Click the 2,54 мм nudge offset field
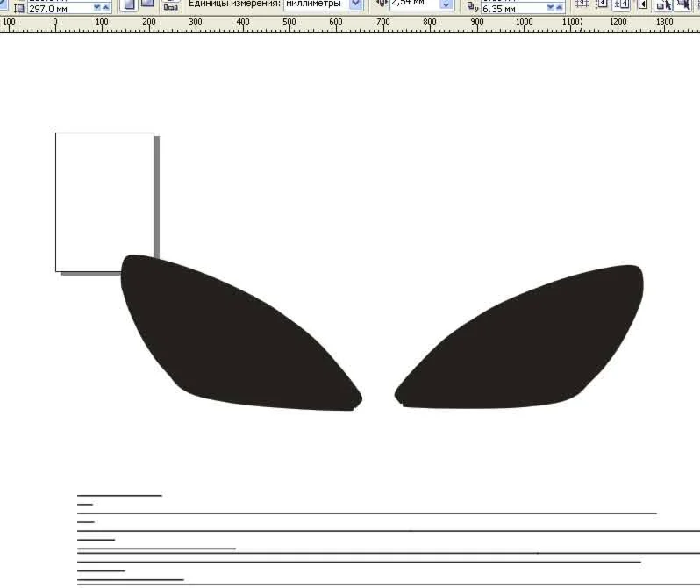 click(x=412, y=4)
